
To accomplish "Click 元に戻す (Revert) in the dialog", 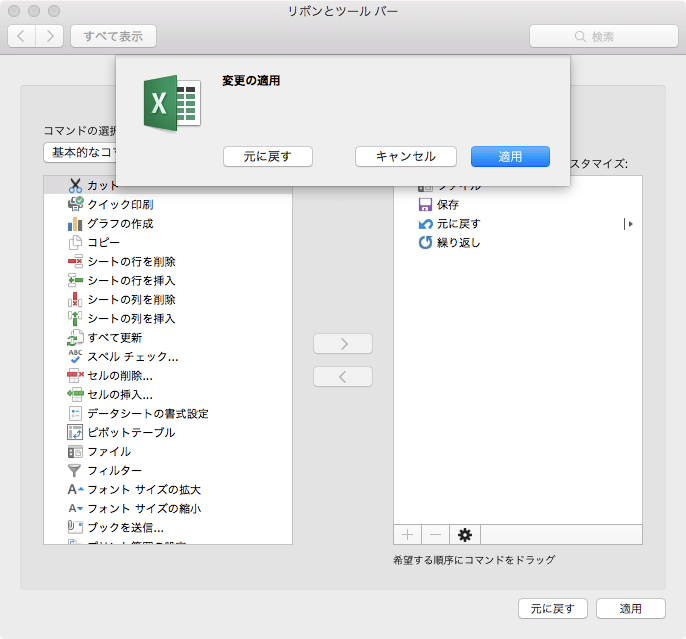I will point(268,157).
